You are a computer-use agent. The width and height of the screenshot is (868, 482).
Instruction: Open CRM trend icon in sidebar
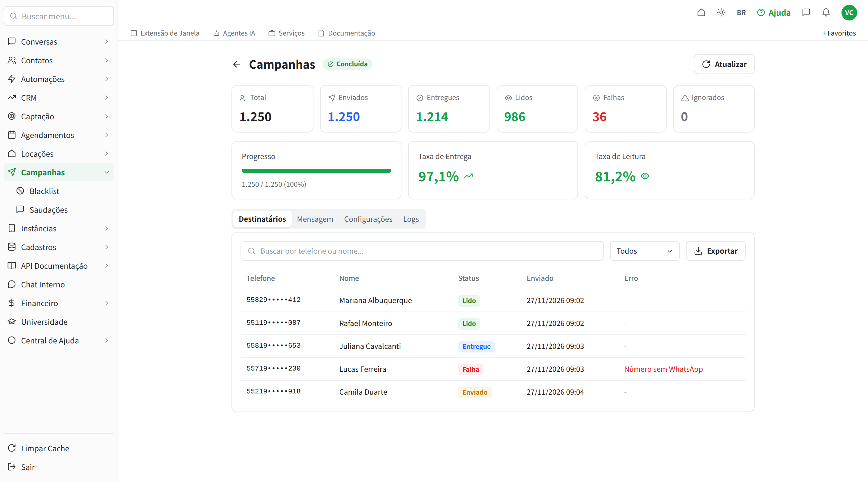point(12,98)
